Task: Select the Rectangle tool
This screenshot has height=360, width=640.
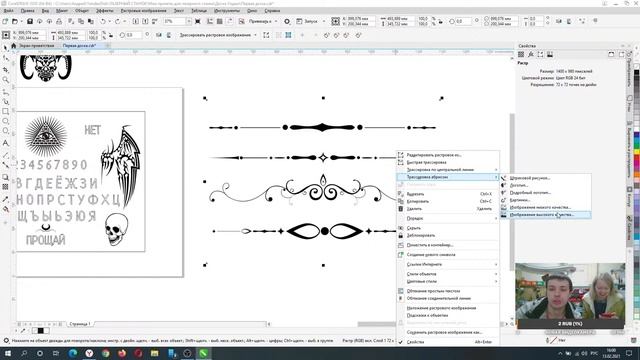Action: (x=5, y=111)
